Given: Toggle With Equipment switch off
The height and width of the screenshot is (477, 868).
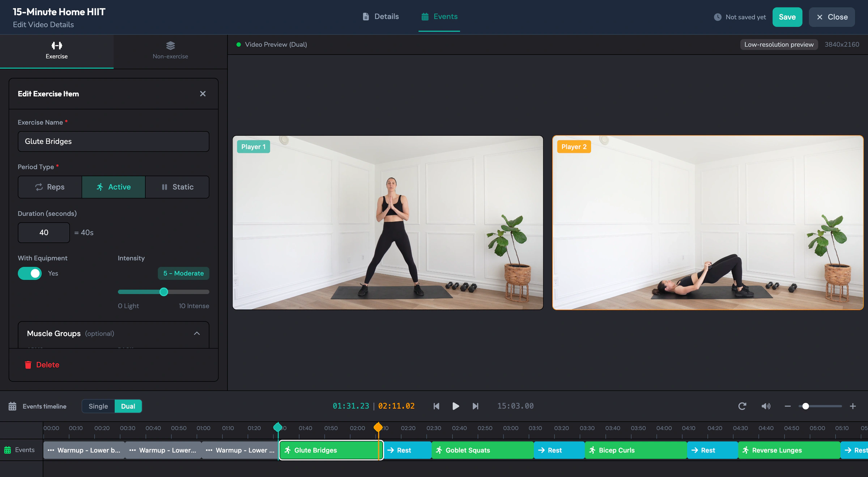Looking at the screenshot, I should [x=30, y=273].
